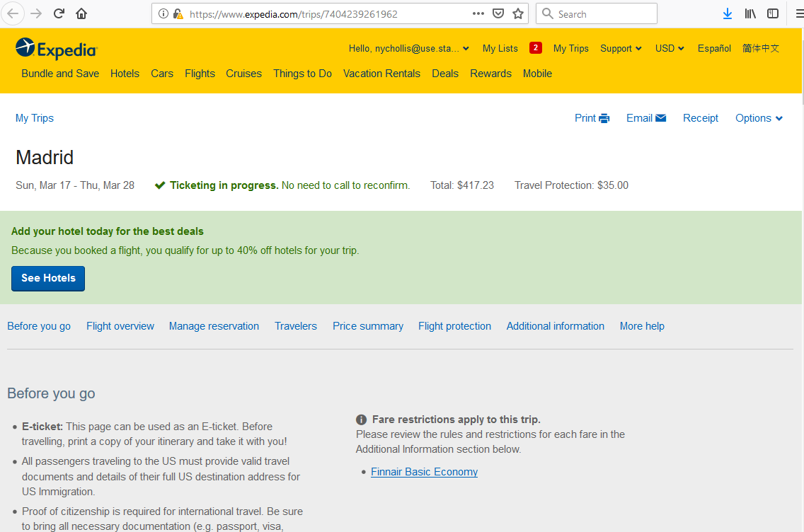
Task: Toggle the sidebar view icon
Action: pyautogui.click(x=773, y=13)
